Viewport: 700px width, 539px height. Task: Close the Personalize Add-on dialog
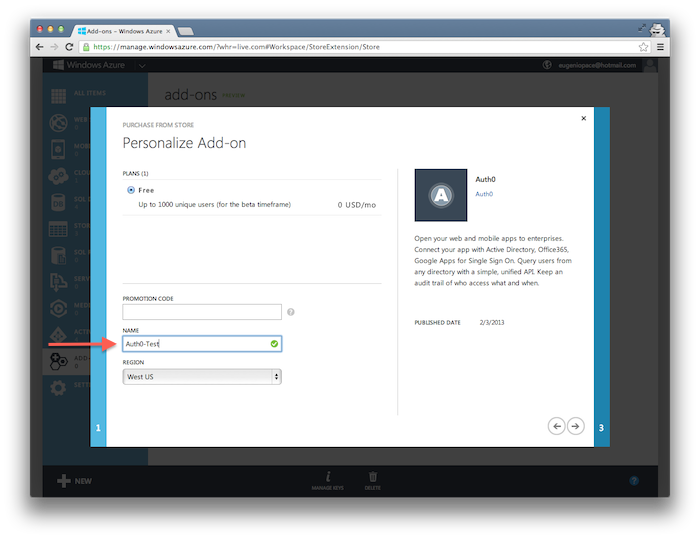(583, 118)
